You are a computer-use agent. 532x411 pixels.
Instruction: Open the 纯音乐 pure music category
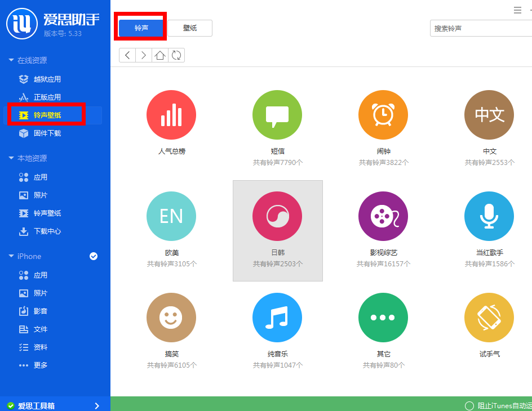277,317
